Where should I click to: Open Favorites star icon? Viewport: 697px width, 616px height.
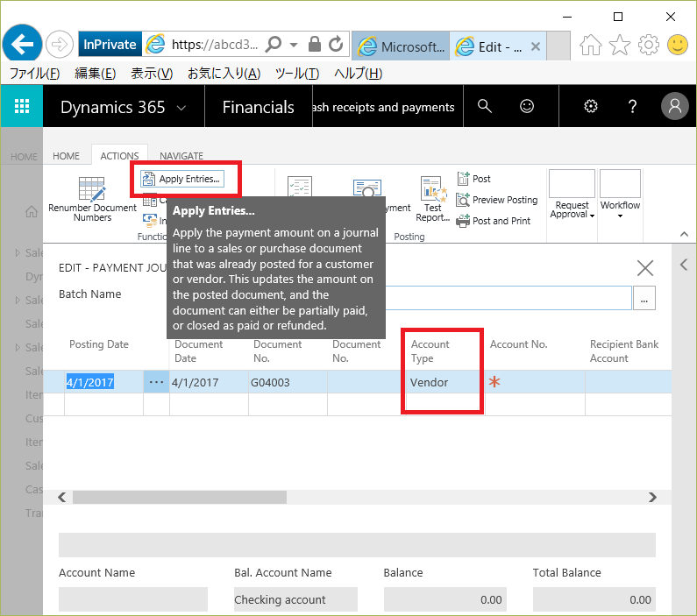[x=620, y=45]
